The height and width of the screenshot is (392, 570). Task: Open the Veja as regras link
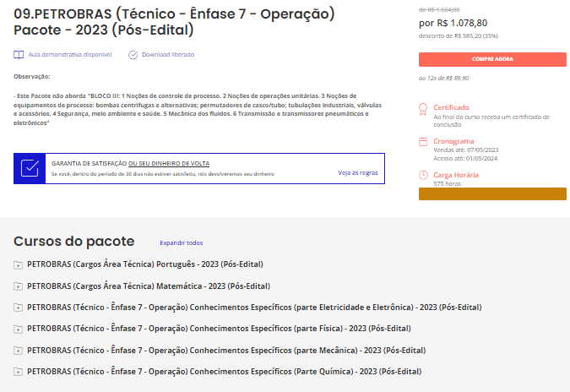click(x=358, y=172)
